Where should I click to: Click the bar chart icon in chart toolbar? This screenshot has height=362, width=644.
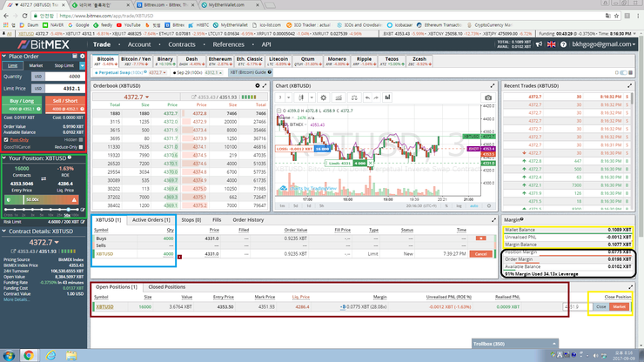[x=387, y=97]
